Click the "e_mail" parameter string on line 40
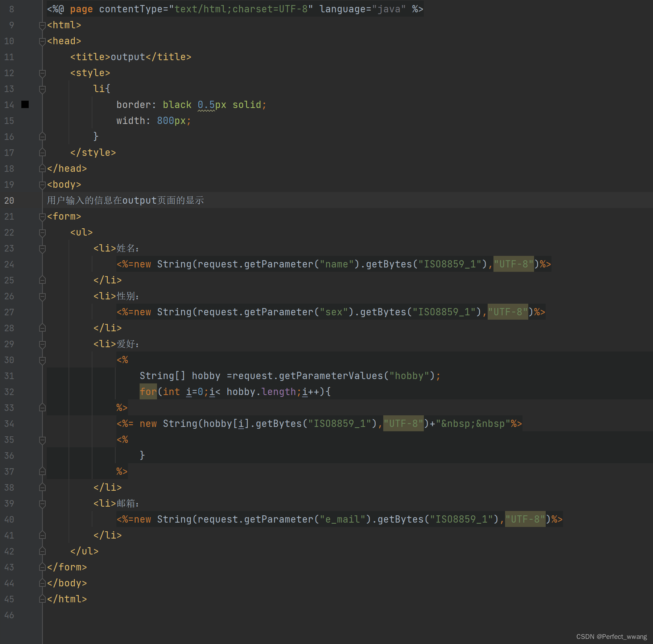The image size is (653, 644). pos(343,519)
